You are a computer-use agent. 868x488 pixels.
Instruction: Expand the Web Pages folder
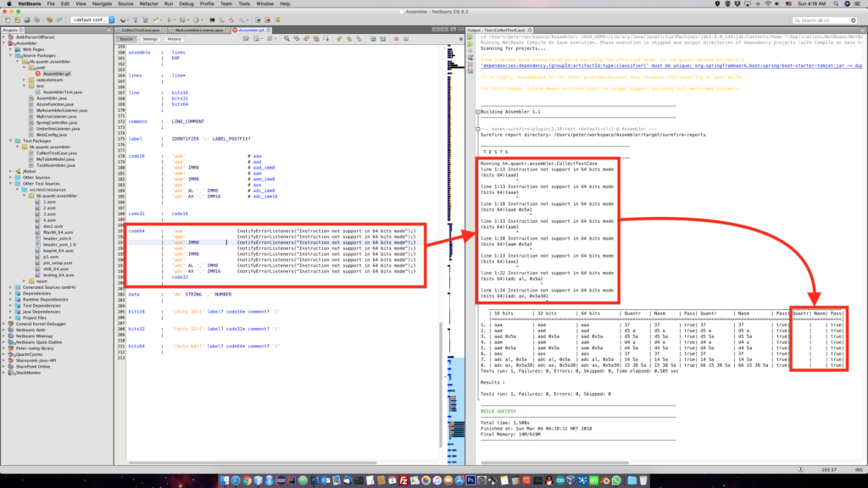pos(10,49)
